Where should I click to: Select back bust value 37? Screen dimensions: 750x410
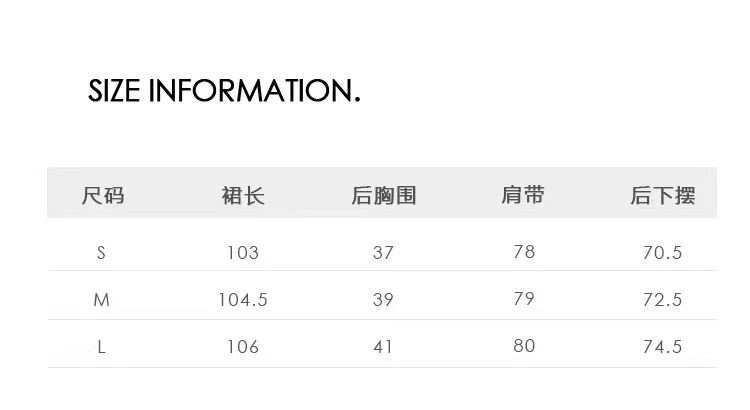(383, 253)
